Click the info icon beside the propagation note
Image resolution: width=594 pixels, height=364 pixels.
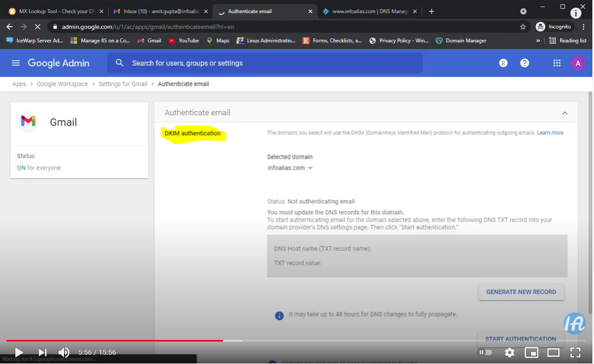(279, 315)
